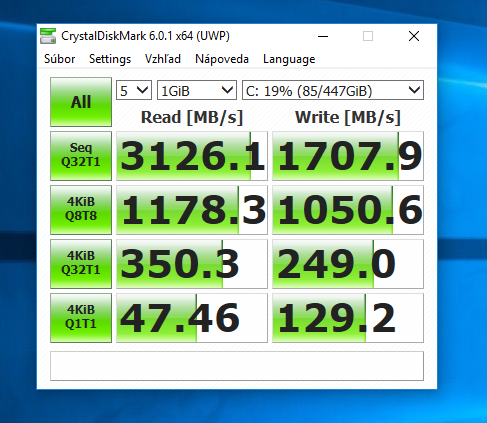487x423 pixels.
Task: Click the empty comment text field
Action: [237, 366]
